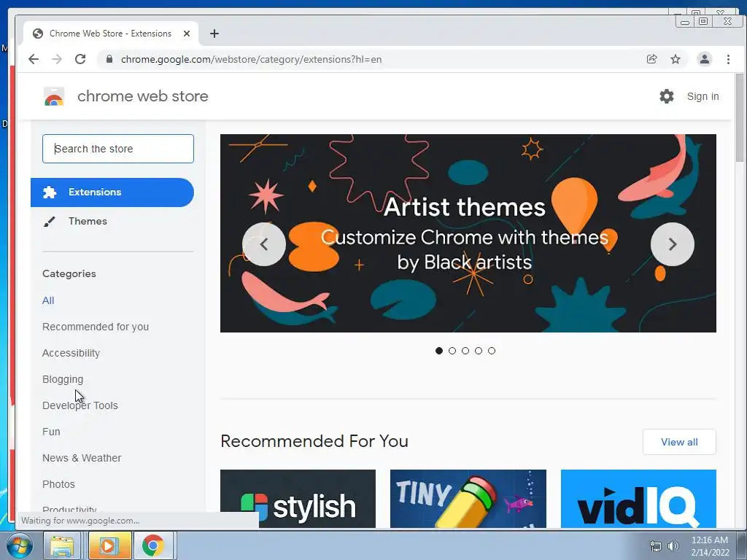Open Photos category
Screen dimensions: 747x560
(58, 484)
